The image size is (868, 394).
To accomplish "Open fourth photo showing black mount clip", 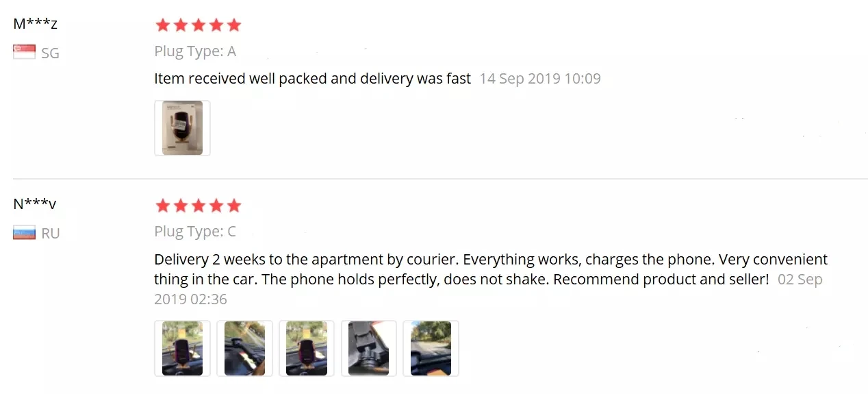I will [368, 348].
